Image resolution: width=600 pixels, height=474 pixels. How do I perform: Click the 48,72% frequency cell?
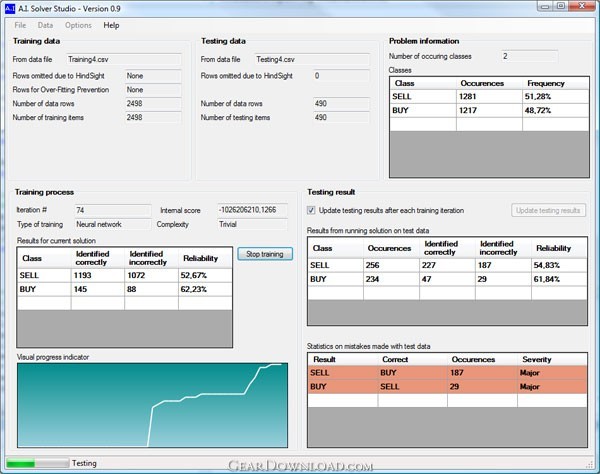(x=555, y=111)
